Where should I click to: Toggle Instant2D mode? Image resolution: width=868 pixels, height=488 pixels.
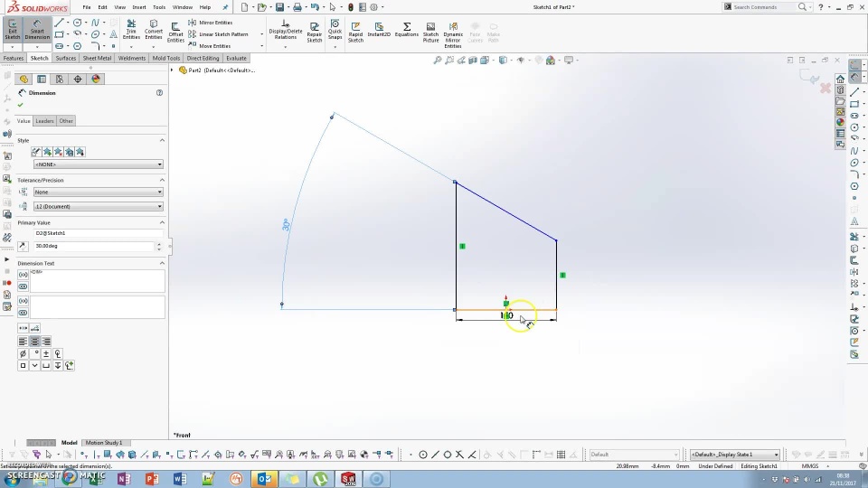[x=379, y=29]
